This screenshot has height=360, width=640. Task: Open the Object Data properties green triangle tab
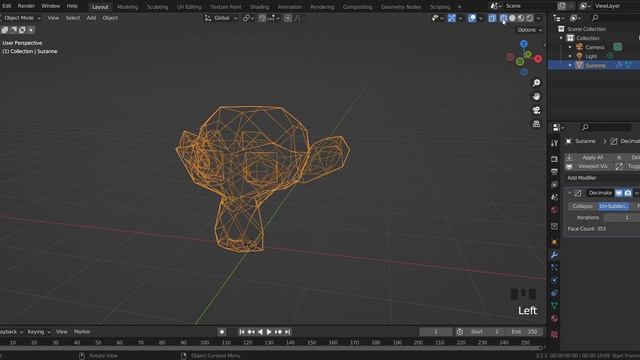point(554,305)
